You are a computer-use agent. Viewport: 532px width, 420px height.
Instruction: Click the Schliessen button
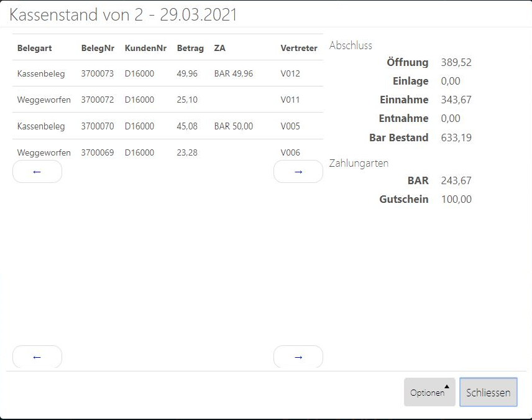point(488,393)
